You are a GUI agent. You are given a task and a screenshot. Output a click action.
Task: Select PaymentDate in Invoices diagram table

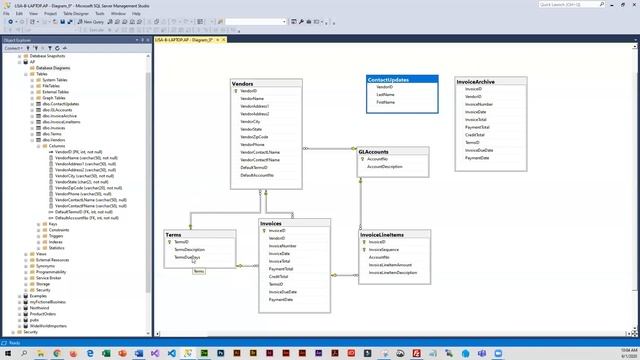point(280,300)
